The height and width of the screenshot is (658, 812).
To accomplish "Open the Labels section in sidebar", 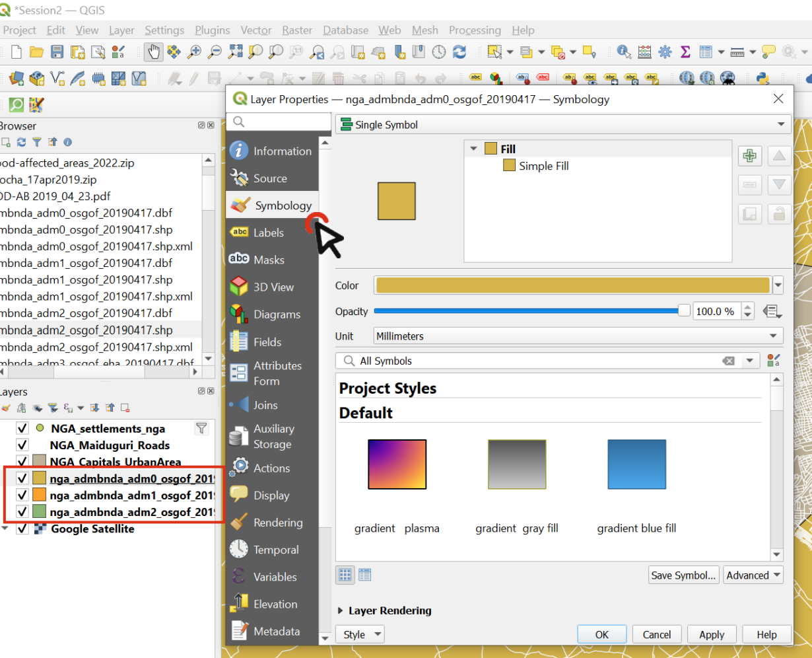I will [268, 233].
